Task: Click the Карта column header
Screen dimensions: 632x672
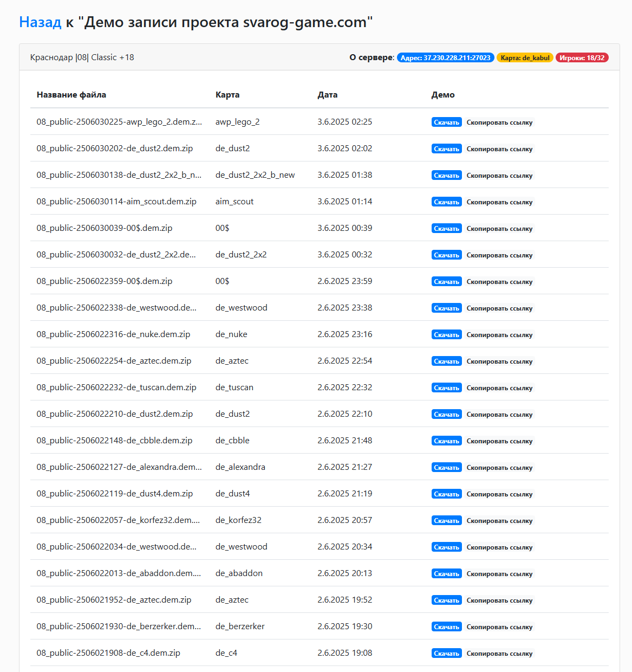Action: coord(227,95)
